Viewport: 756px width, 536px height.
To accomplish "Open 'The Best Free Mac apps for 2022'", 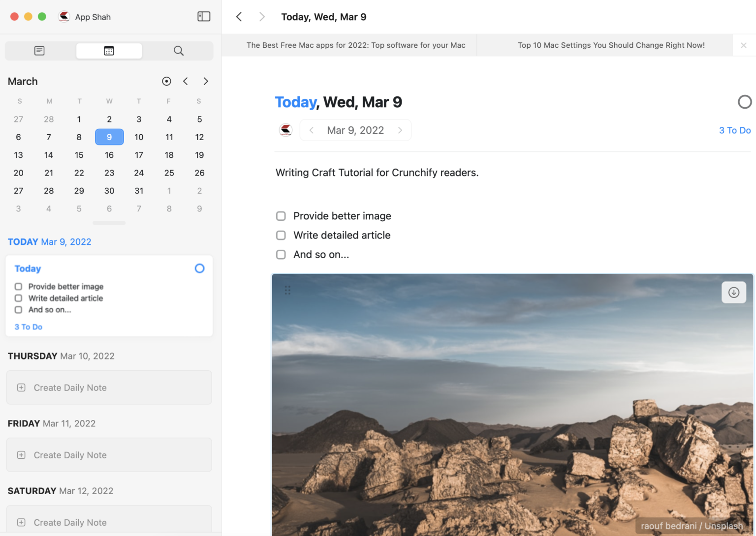I will pos(356,45).
